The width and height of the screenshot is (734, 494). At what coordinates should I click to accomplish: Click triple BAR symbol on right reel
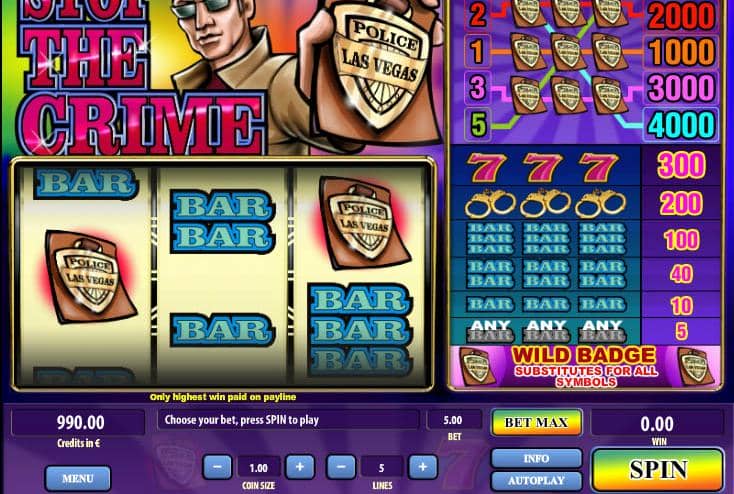tap(360, 330)
